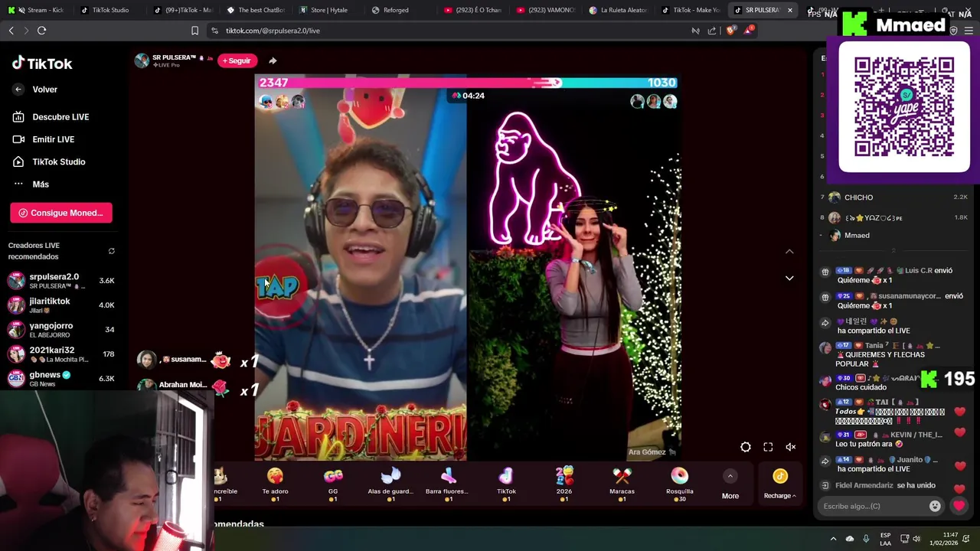Open emoji picker in chat
The image size is (980, 551).
(935, 506)
